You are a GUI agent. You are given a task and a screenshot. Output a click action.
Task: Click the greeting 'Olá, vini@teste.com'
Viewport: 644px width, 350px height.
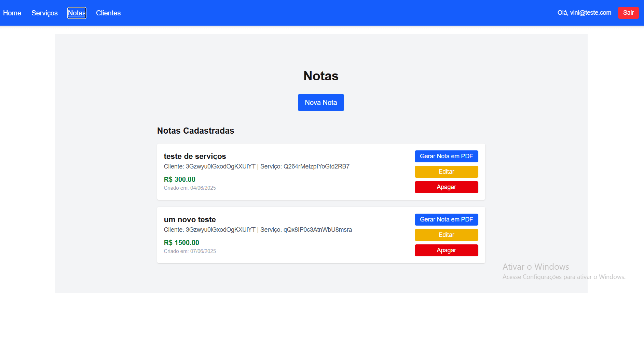(x=584, y=13)
